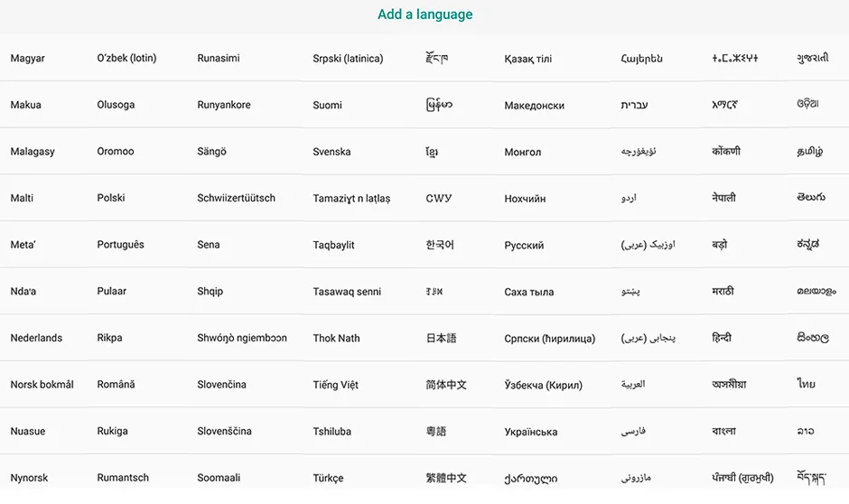The height and width of the screenshot is (504, 849).
Task: Choose Svenska language option
Action: [x=331, y=152]
